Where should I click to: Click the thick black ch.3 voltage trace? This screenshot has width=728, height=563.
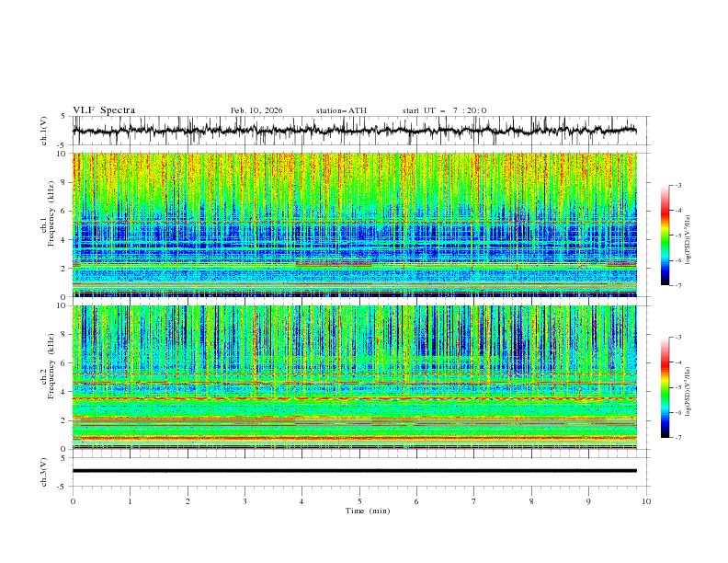tap(355, 471)
